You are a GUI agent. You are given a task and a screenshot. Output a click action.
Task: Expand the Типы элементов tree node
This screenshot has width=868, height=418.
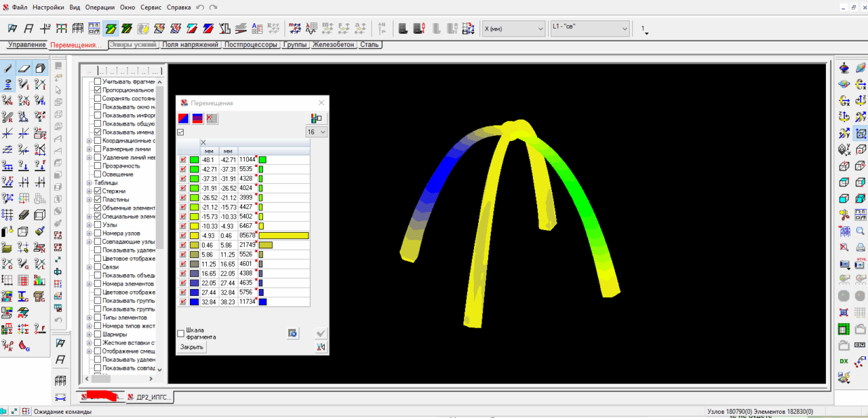coord(89,318)
